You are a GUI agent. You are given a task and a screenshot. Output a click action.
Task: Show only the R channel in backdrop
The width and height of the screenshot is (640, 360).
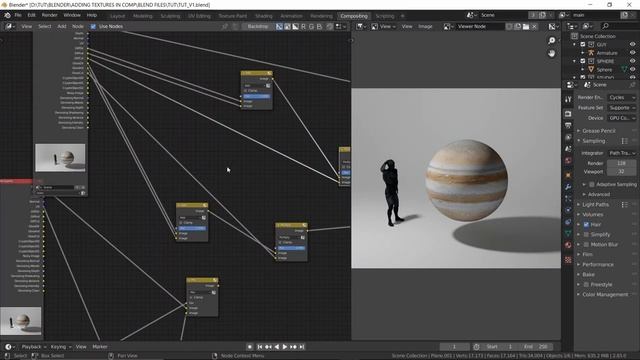[303, 26]
